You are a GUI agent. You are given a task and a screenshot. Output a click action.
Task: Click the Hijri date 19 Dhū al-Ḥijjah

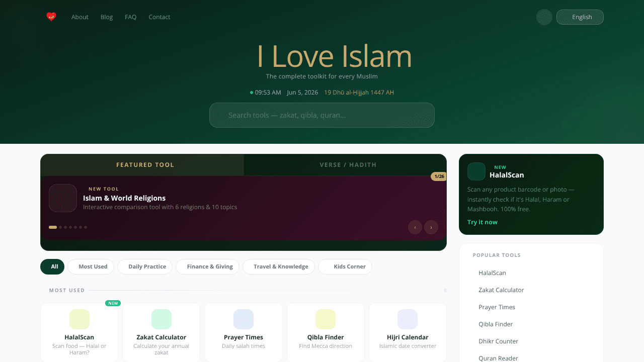(x=359, y=93)
